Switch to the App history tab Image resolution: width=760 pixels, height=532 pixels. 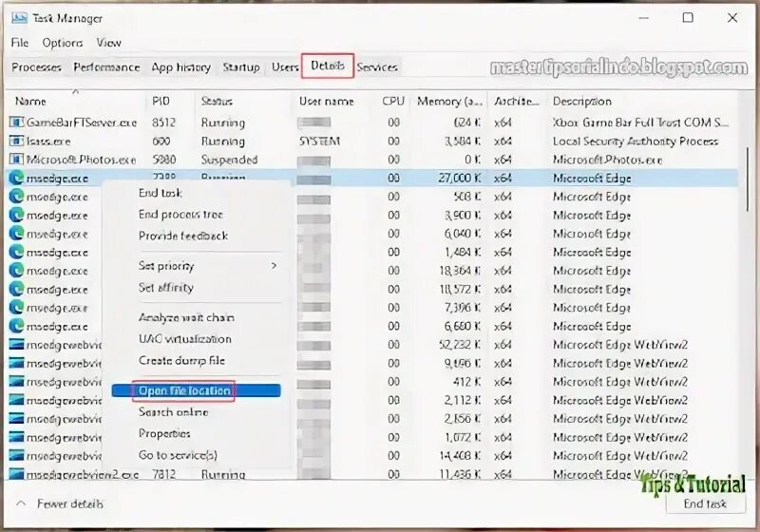(181, 66)
